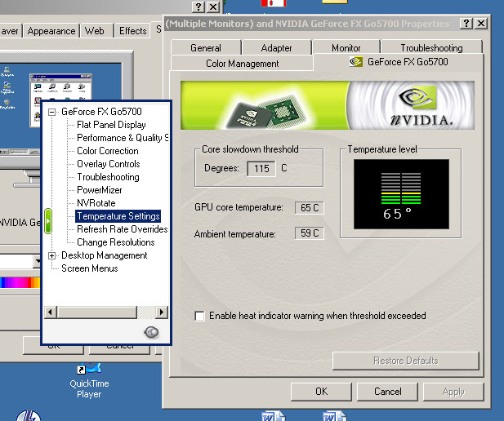Open Overlay Controls in the tree
504x421 pixels.
tap(109, 164)
